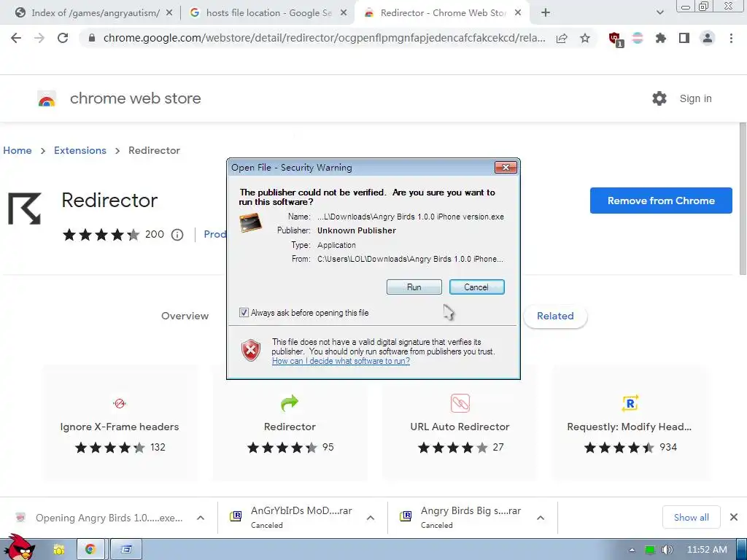Open the Ignore X-Frame headers card
The image size is (747, 560).
pyautogui.click(x=120, y=423)
